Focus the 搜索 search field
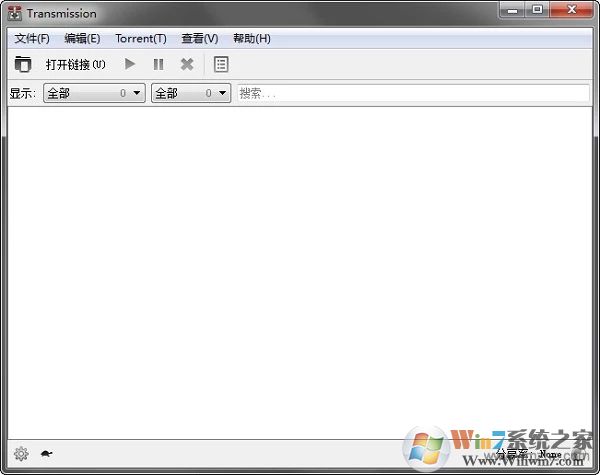The image size is (600, 475). [x=413, y=93]
